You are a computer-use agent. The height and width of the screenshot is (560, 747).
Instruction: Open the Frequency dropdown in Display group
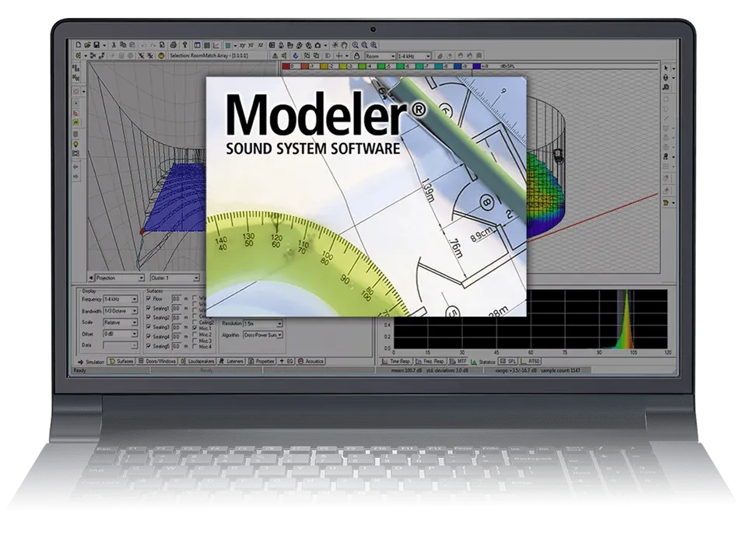pyautogui.click(x=121, y=299)
